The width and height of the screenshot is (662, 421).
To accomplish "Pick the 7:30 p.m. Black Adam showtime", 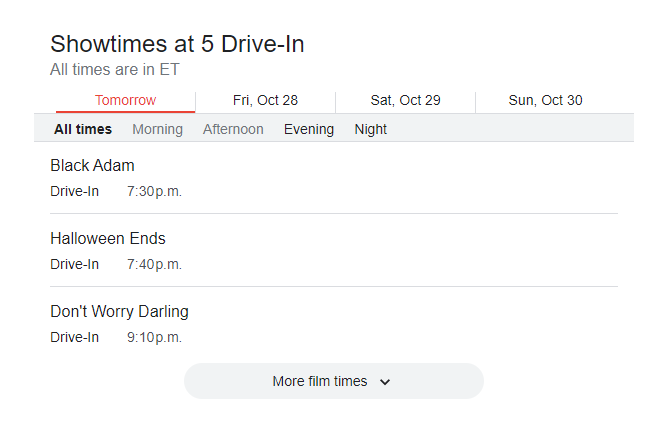I will tap(154, 191).
